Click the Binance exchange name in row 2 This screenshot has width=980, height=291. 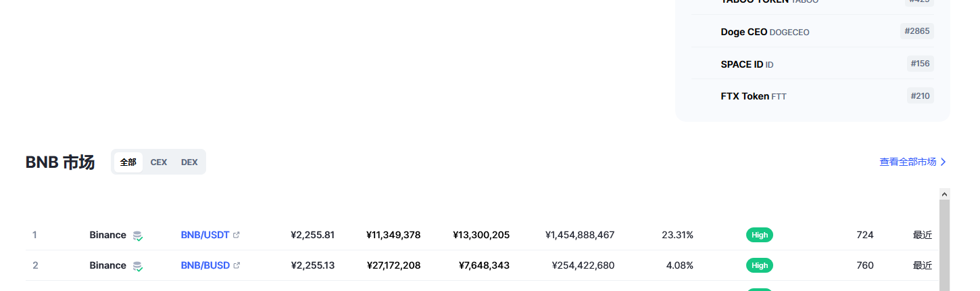click(x=107, y=265)
